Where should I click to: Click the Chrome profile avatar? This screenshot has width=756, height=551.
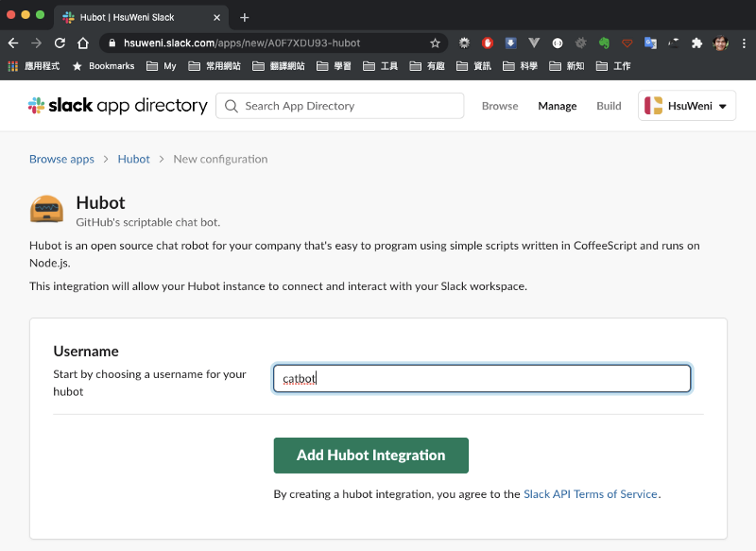coord(720,43)
